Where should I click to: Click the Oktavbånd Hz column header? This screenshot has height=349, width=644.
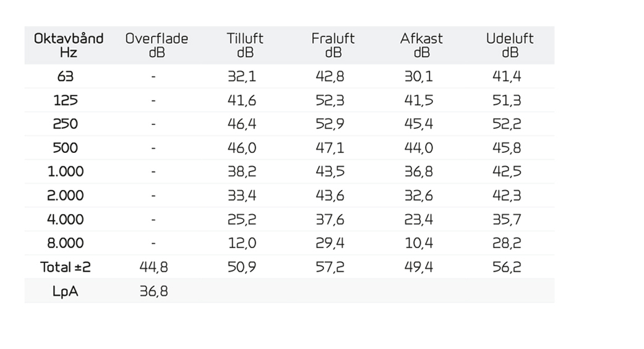tap(68, 46)
